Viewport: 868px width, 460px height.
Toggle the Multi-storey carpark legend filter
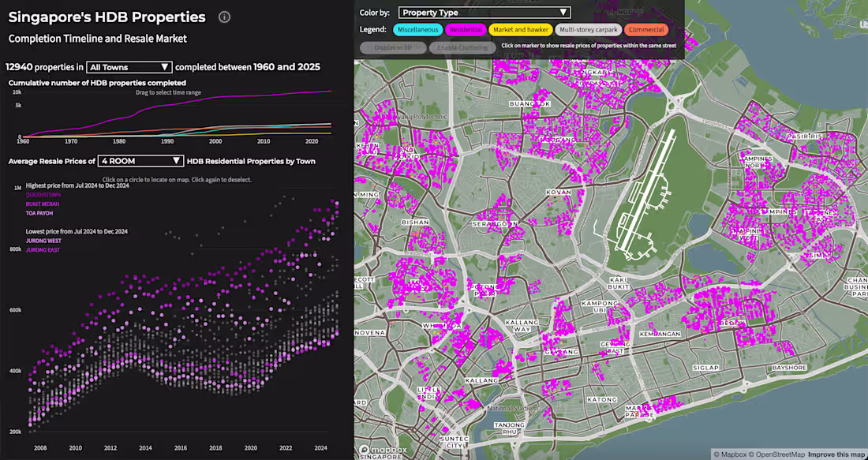pyautogui.click(x=589, y=29)
